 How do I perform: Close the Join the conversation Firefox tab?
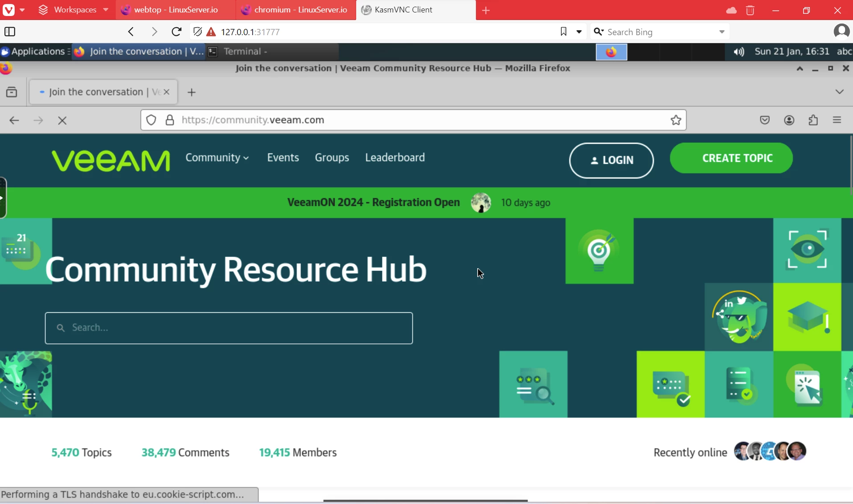pyautogui.click(x=167, y=92)
